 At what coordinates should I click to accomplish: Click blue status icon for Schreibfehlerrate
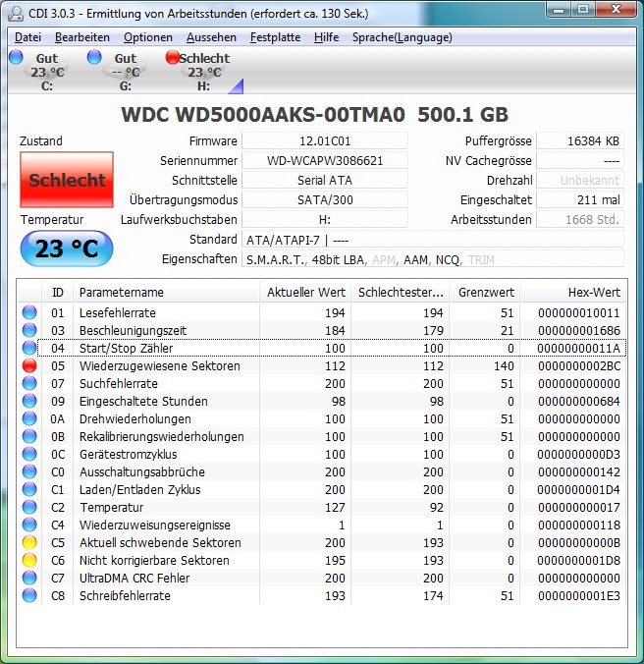[x=29, y=596]
